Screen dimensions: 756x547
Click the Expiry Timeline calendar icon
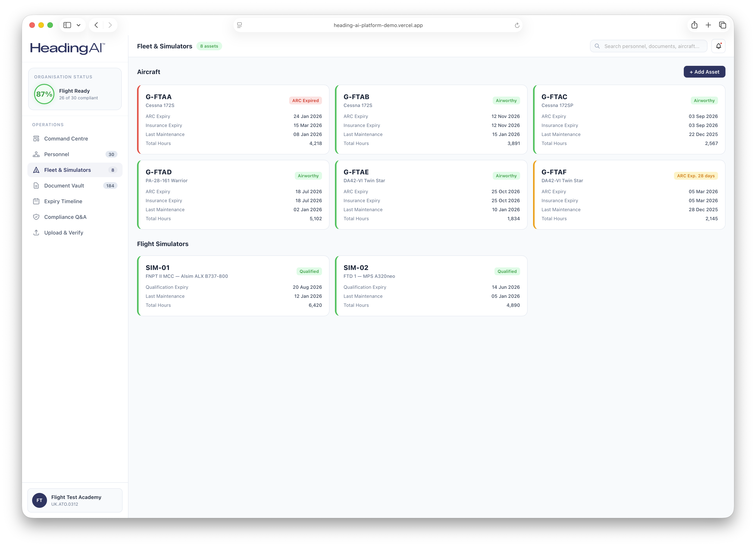[36, 201]
